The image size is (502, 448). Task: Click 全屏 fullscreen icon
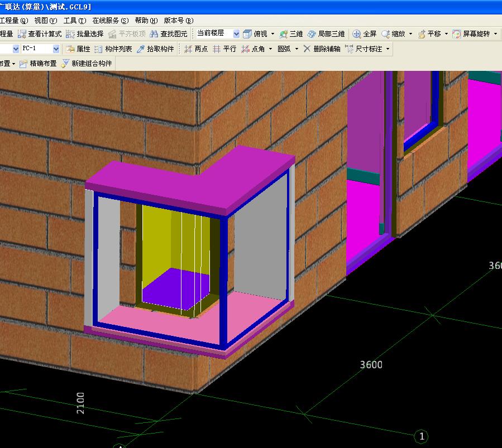tap(357, 34)
